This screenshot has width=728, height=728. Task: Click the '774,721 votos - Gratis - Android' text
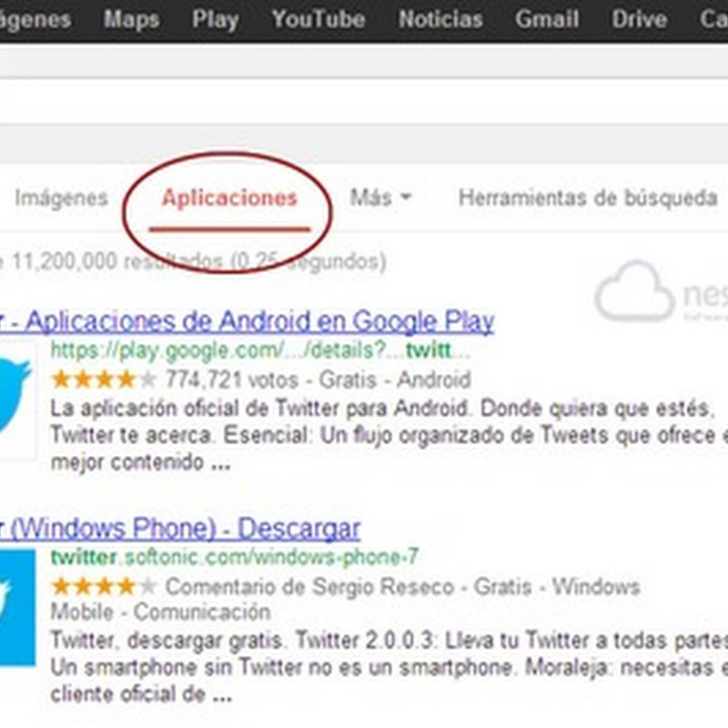point(318,379)
